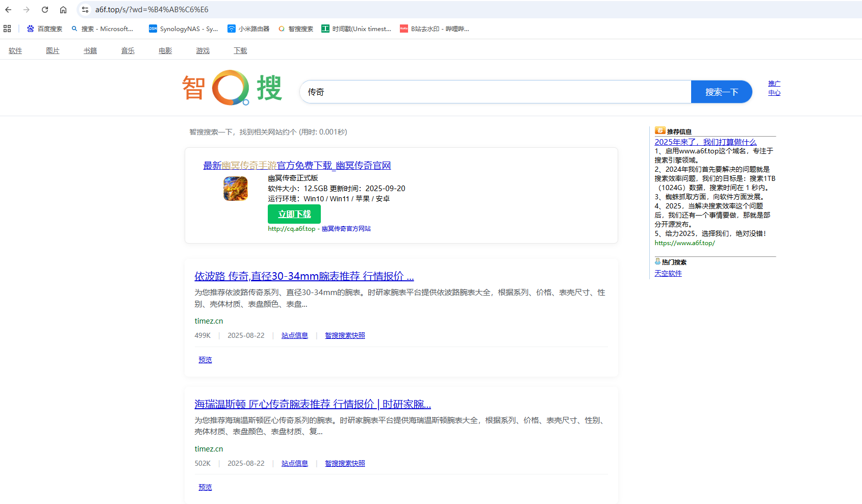
Task: Click the 幽冥传奇 game thumbnail
Action: point(236,189)
